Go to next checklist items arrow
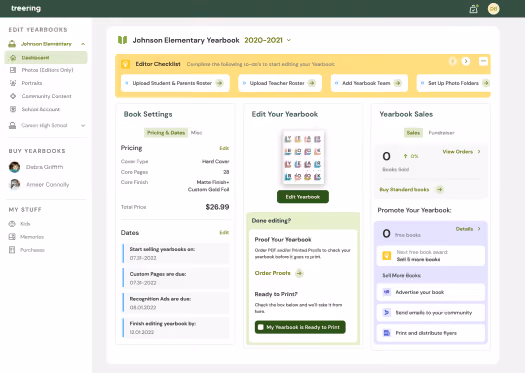 (466, 61)
